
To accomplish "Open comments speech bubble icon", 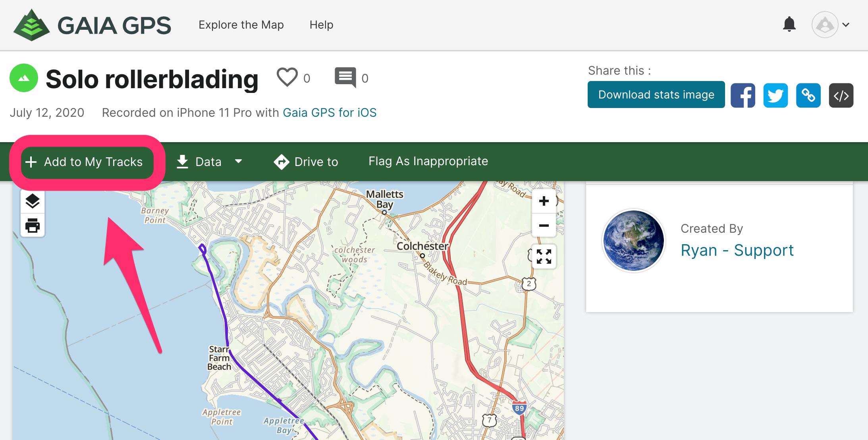I will click(x=345, y=77).
